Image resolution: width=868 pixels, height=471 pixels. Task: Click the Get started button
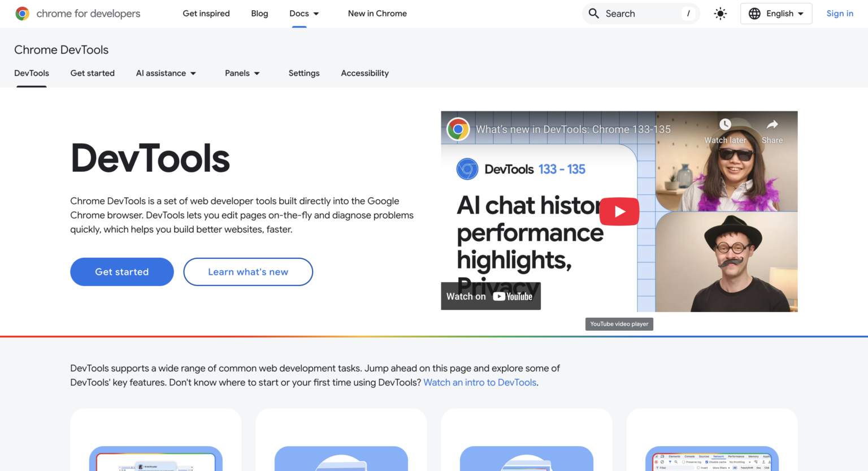click(x=121, y=271)
